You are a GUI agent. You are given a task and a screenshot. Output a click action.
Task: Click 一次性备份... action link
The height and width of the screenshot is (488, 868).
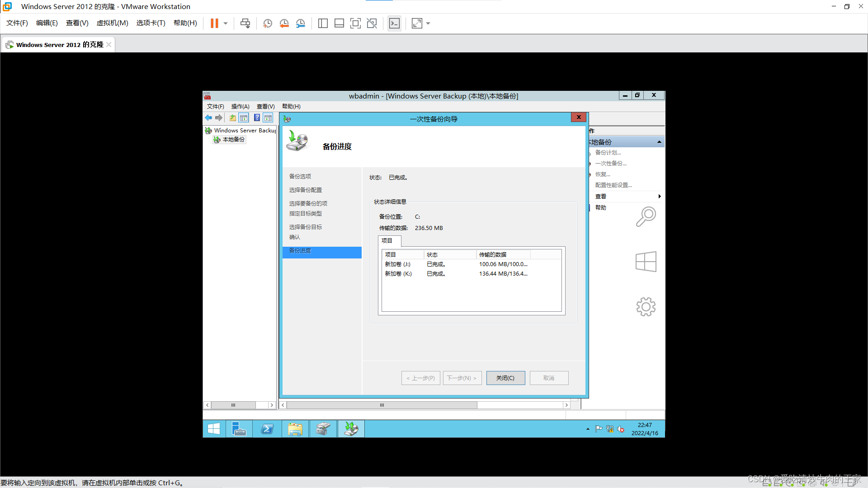(x=611, y=164)
